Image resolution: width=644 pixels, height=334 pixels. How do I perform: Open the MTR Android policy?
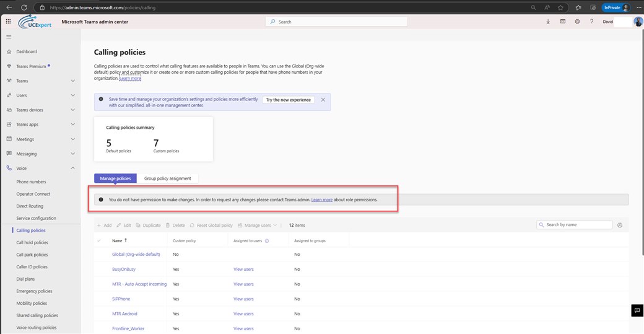(x=124, y=314)
